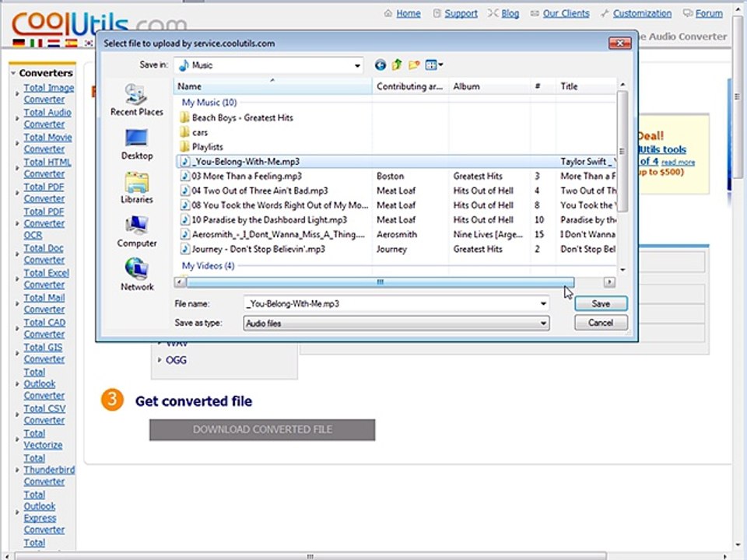
Task: Click the webpage horizontal scrollbar thumb
Action: tap(310, 556)
